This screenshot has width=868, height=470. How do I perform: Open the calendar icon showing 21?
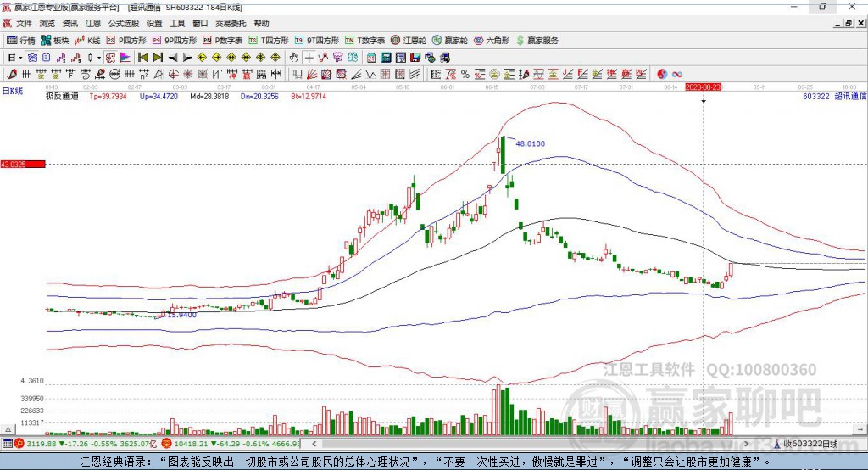click(371, 58)
